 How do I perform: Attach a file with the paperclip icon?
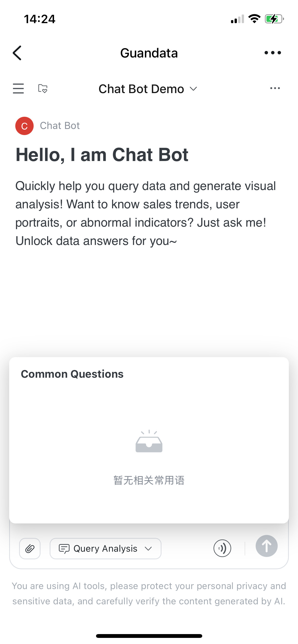pos(30,549)
